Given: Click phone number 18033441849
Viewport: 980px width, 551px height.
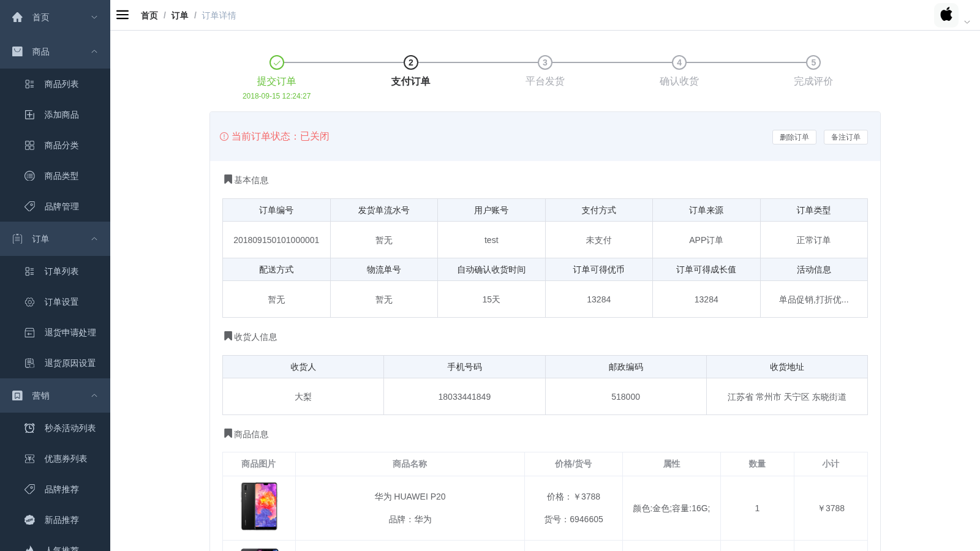Looking at the screenshot, I should click(x=464, y=397).
